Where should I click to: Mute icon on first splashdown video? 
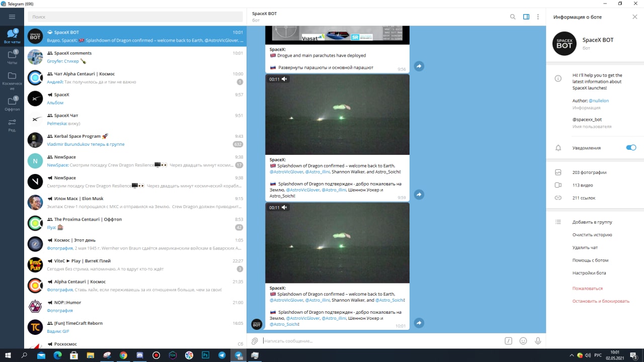click(285, 79)
